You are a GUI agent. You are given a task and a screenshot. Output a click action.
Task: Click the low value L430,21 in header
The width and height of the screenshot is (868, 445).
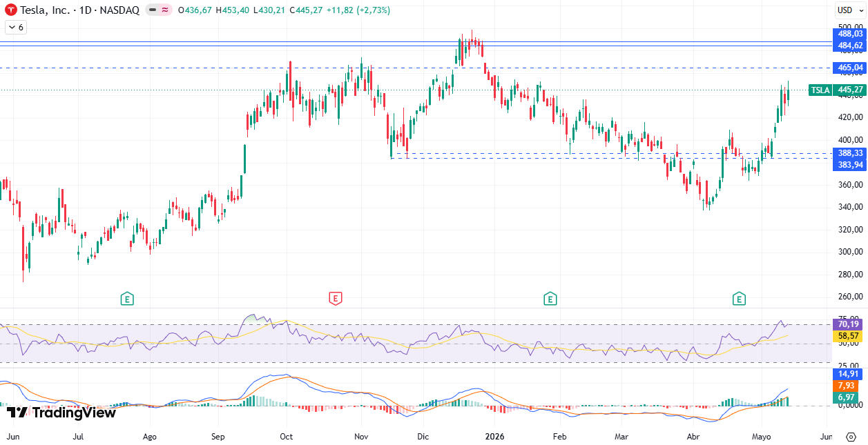pyautogui.click(x=269, y=10)
